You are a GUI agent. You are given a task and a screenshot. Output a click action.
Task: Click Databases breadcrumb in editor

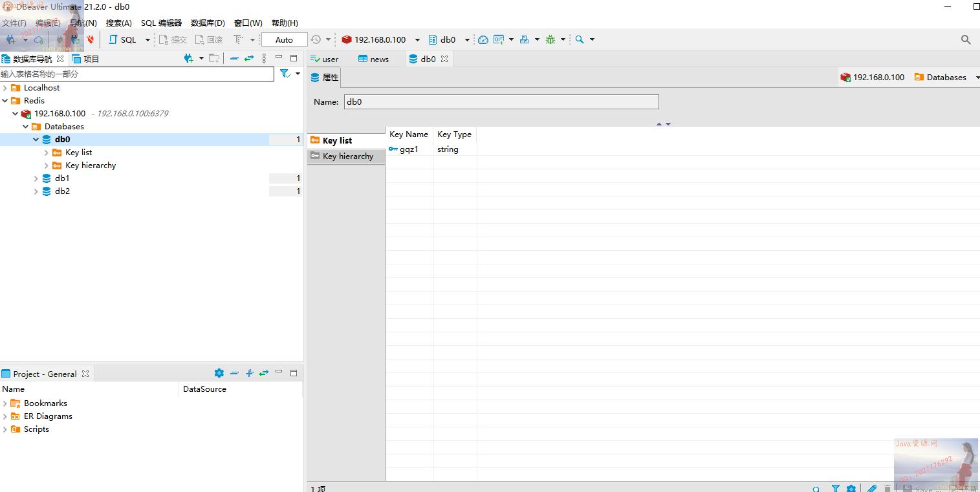(940, 77)
